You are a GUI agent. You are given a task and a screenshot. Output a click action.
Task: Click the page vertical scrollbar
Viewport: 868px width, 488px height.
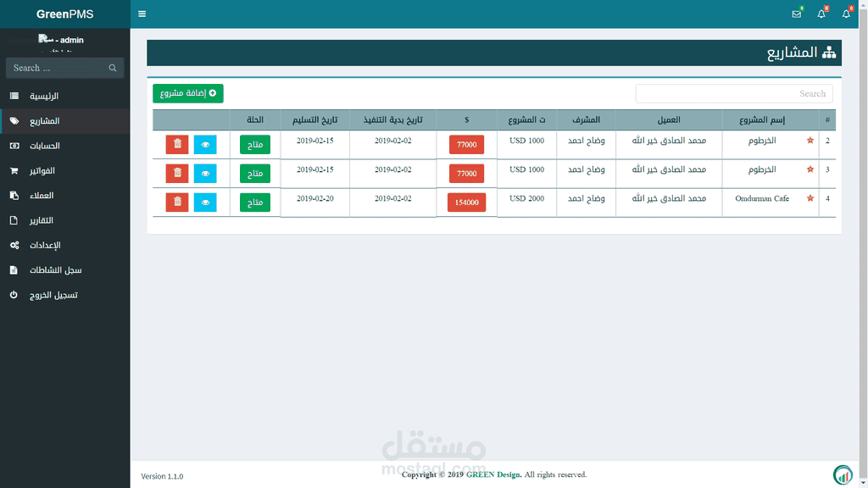863,244
